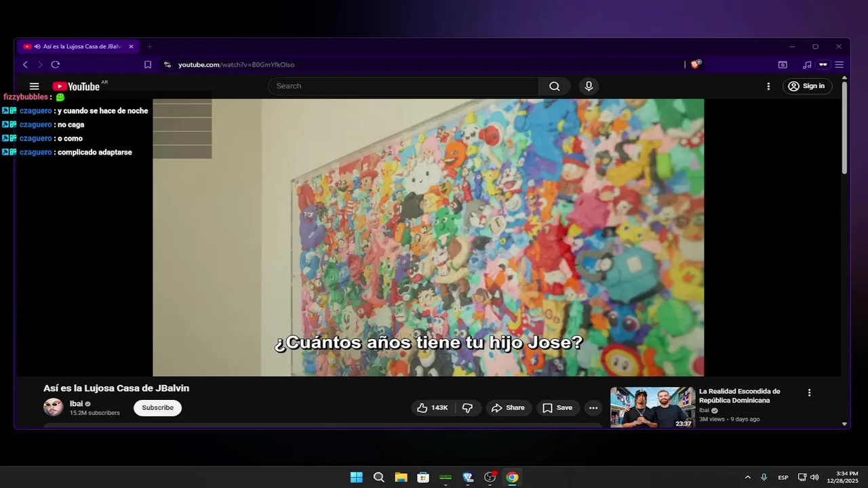The image size is (868, 488).
Task: Open the shield-shaped browser icon on the taskbar
Action: click(468, 477)
